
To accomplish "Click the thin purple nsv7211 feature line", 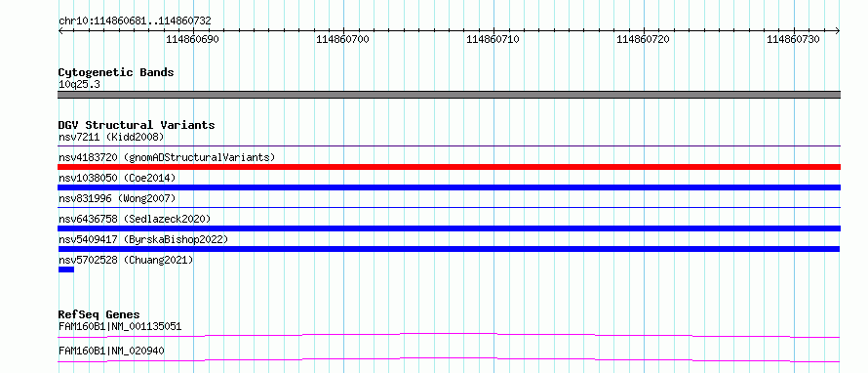I will coord(449,146).
